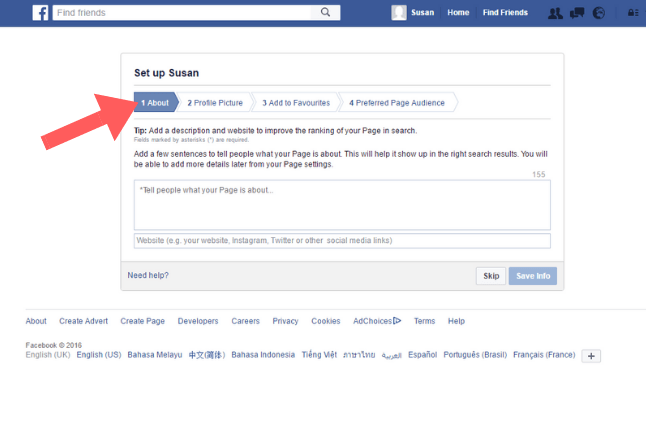Click the AdChoices footer link

tap(377, 321)
